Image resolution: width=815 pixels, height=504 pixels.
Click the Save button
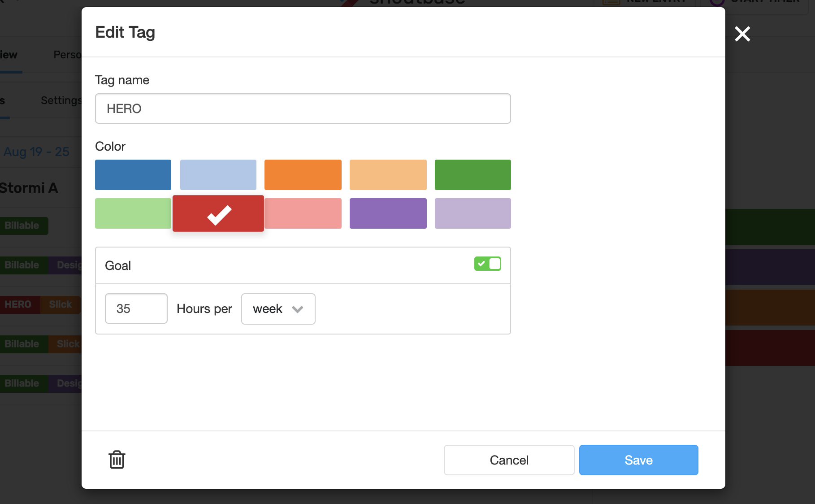(638, 460)
